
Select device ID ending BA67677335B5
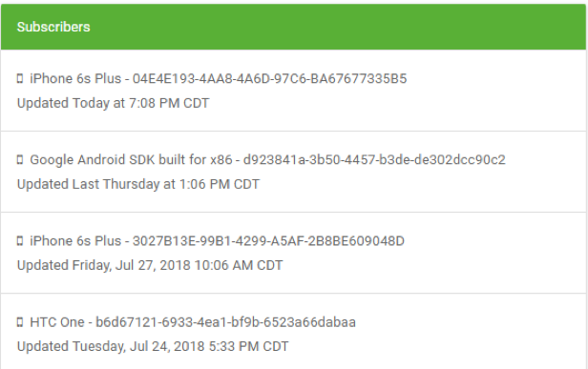pos(269,79)
